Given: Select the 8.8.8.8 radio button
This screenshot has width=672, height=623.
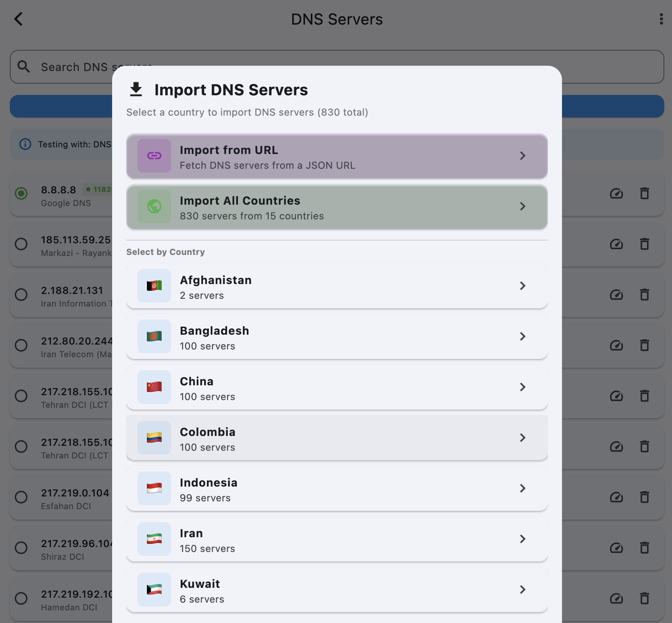Looking at the screenshot, I should (21, 193).
